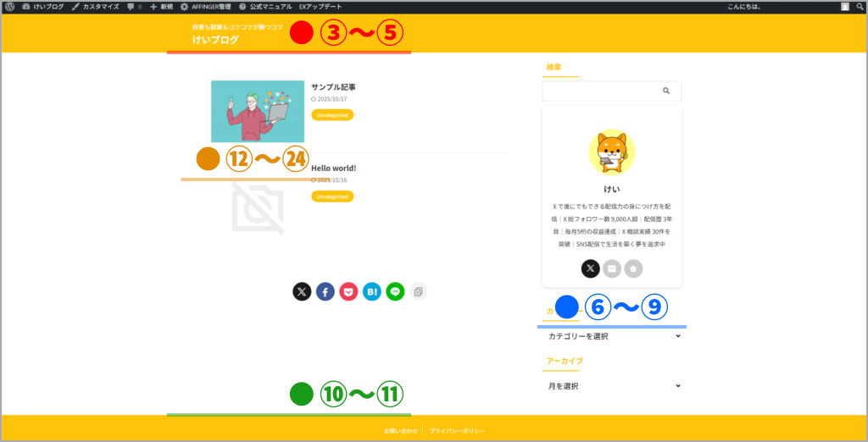The image size is (868, 442).
Task: Open the サンプル記事 post title link
Action: coord(333,86)
